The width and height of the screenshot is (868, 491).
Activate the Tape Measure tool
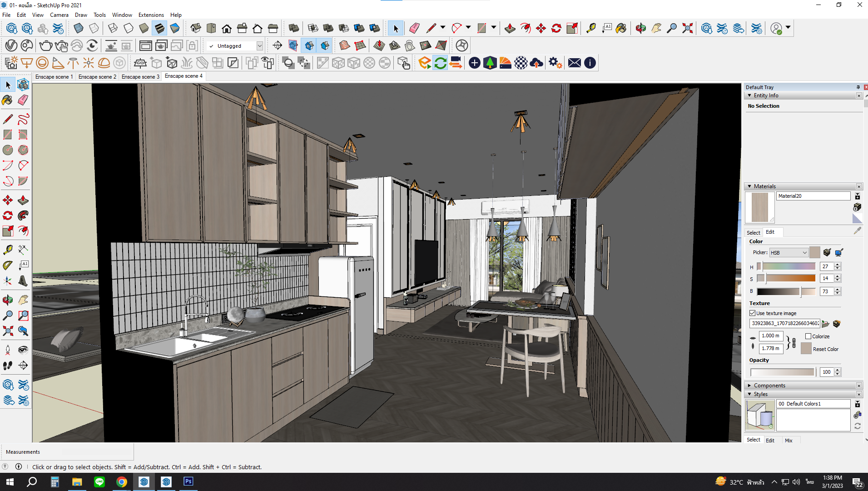point(7,250)
